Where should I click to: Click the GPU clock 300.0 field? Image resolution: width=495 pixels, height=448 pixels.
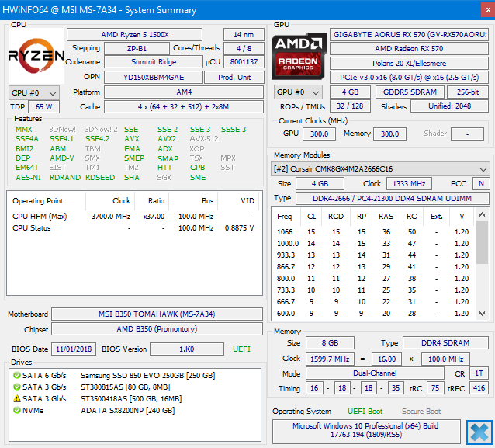click(x=319, y=134)
